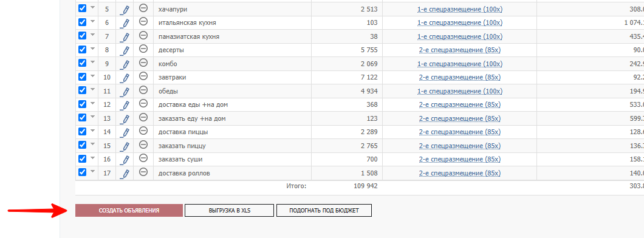Screen dimensions: 644x238
Task: Delete the десерты keyword row
Action: 143,49
